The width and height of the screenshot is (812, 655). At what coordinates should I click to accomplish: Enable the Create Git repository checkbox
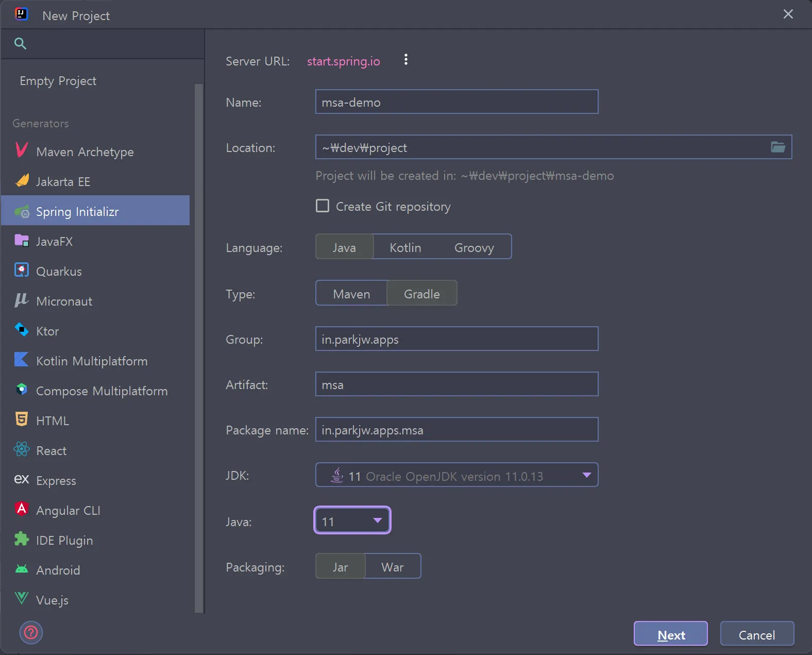[x=323, y=206]
